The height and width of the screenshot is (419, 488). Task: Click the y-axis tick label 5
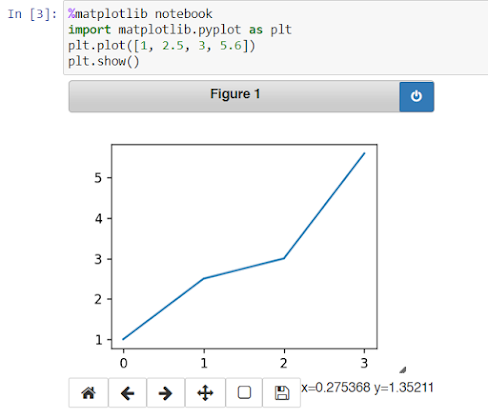click(98, 178)
